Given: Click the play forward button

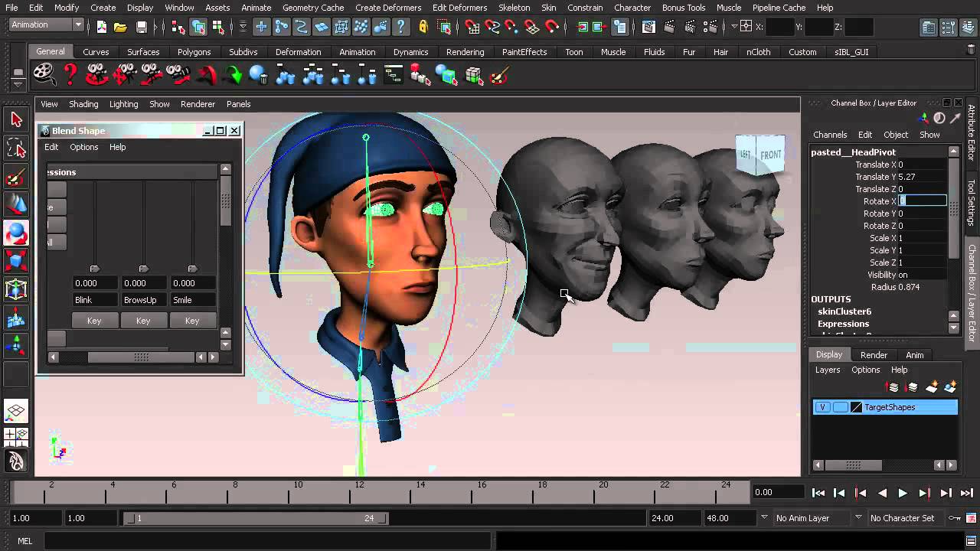Looking at the screenshot, I should (x=903, y=493).
